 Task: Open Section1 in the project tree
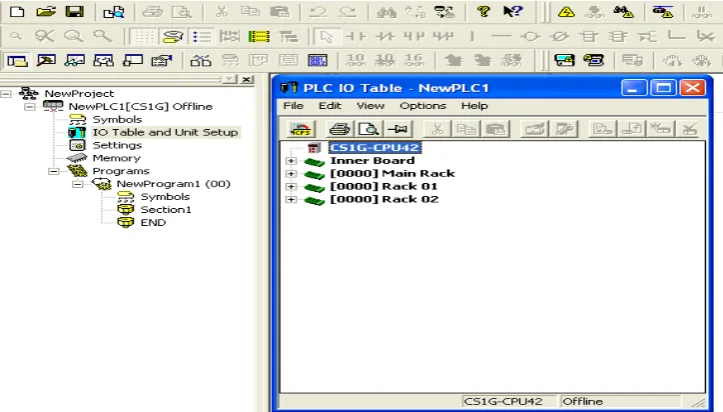[x=166, y=210]
